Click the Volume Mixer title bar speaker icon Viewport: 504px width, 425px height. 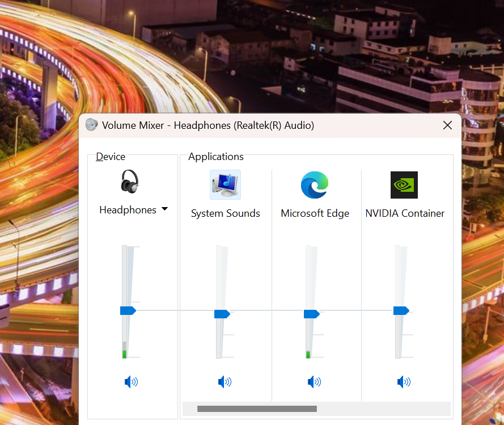click(92, 125)
